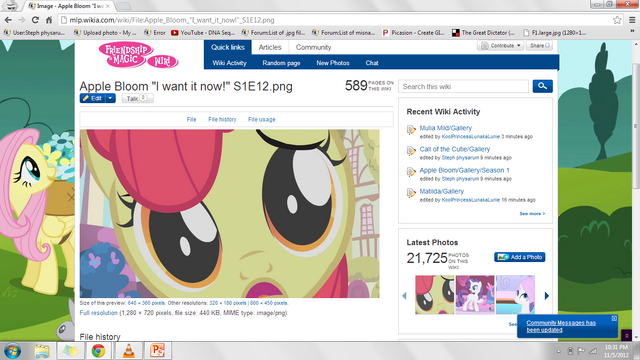The width and height of the screenshot is (640, 360).
Task: Show previous Latest Photos with left arrow
Action: tap(404, 296)
